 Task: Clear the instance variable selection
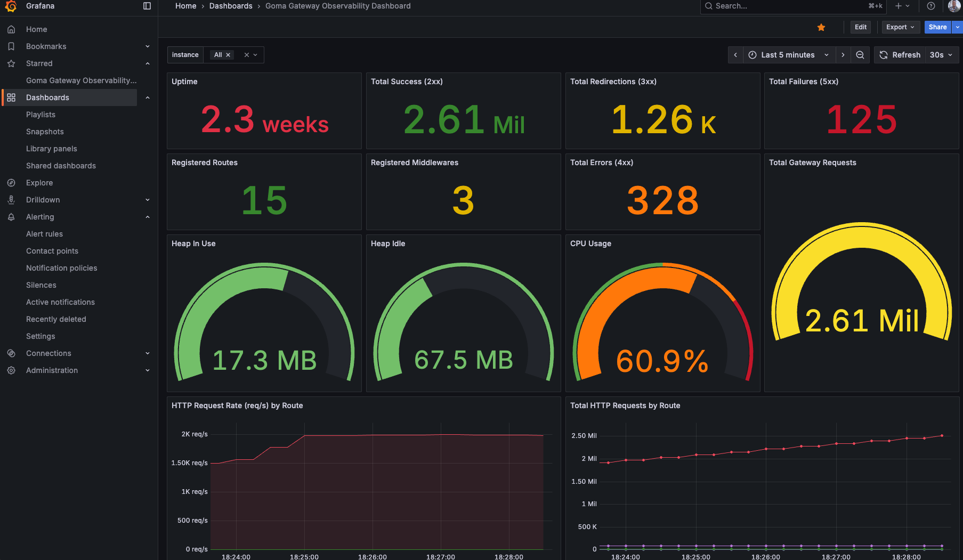click(x=247, y=55)
